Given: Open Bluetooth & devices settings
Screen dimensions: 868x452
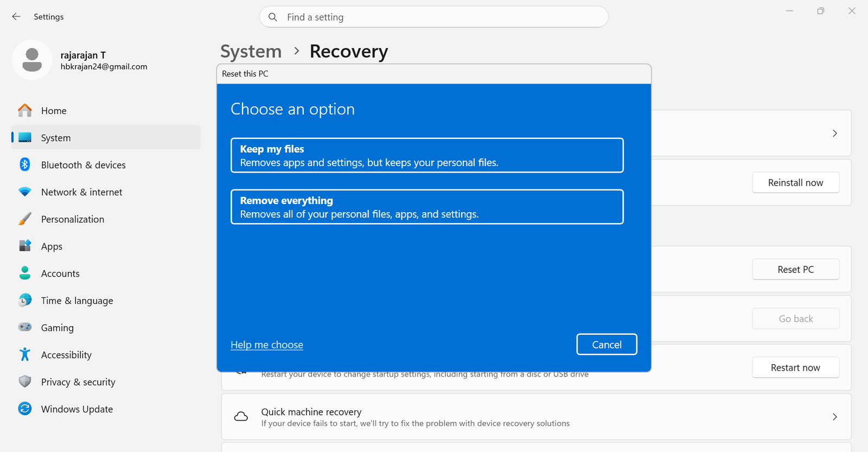Looking at the screenshot, I should click(106, 165).
